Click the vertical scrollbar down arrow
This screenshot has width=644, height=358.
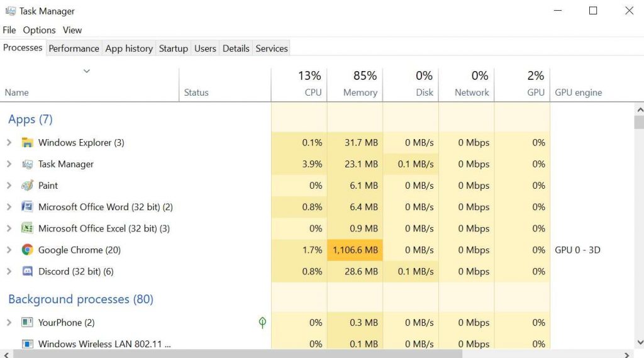640,342
